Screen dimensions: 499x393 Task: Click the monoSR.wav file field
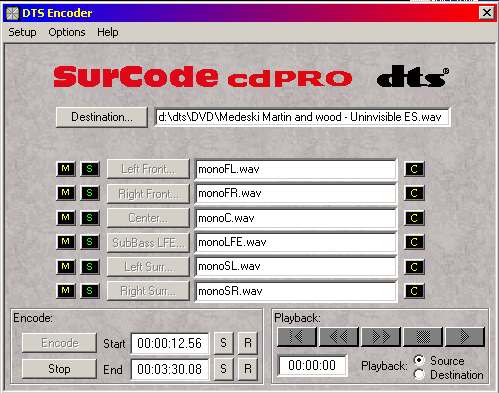pyautogui.click(x=296, y=291)
